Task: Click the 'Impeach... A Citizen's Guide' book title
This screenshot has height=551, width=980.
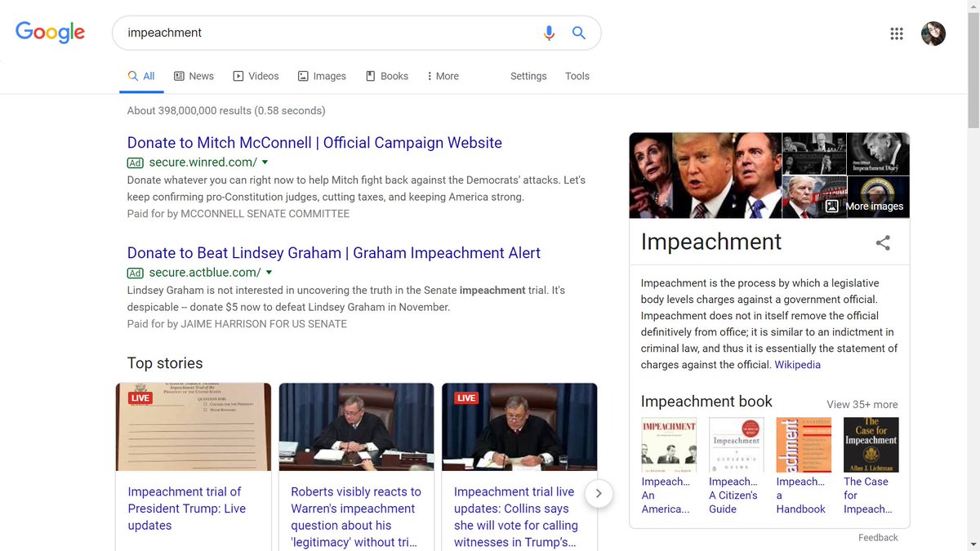Action: click(x=733, y=495)
